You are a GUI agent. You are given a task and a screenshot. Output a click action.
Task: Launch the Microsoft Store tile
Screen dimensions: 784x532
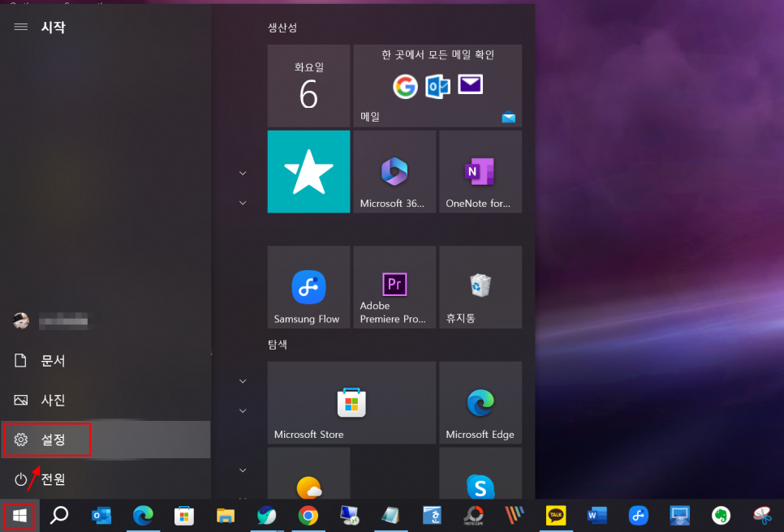pyautogui.click(x=351, y=402)
